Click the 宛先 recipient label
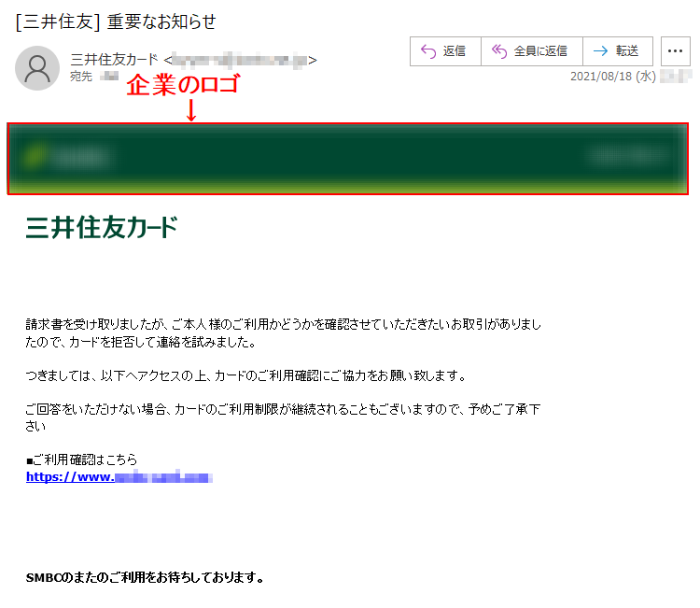Viewport: 700px width, 608px height. pos(81,77)
